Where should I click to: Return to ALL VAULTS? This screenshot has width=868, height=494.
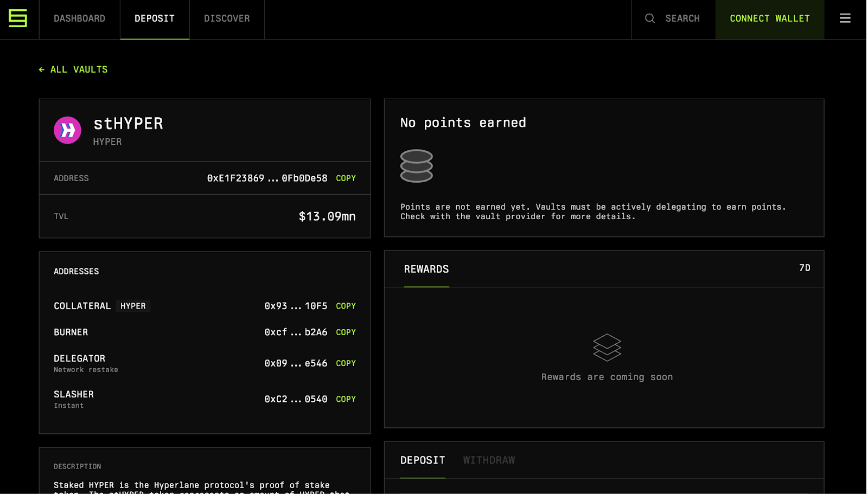click(x=79, y=69)
